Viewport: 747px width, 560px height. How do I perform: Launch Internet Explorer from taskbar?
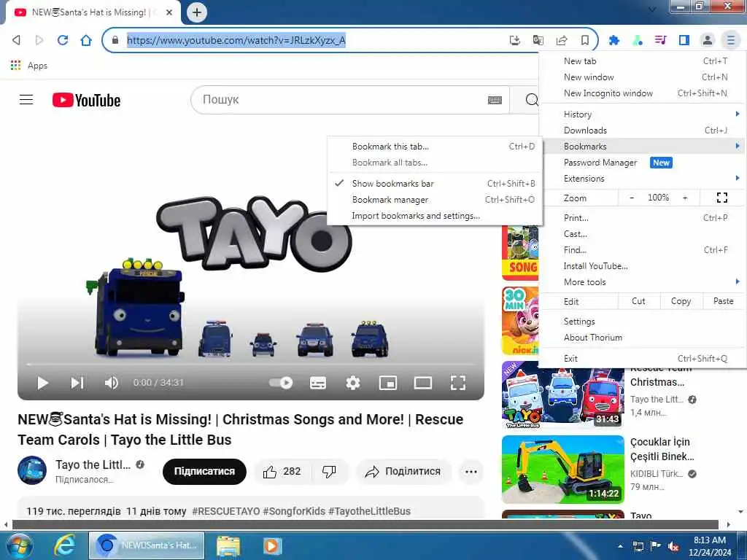(x=64, y=545)
